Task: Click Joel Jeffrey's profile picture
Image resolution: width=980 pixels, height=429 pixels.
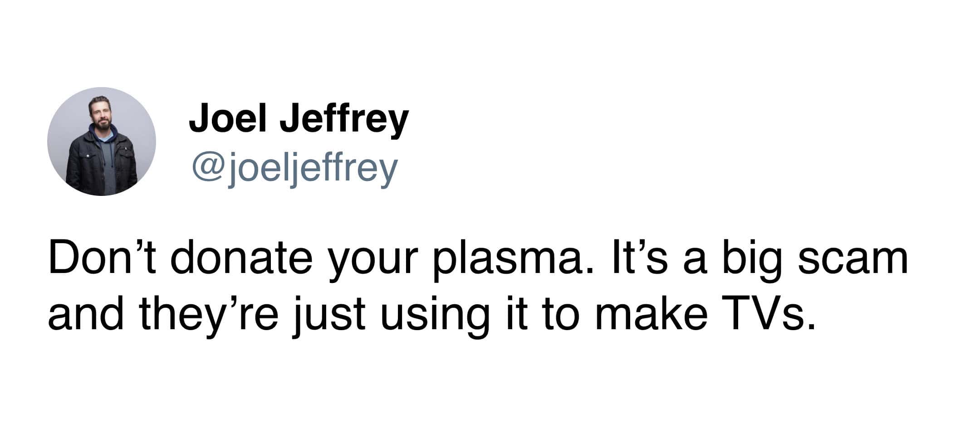Action: [102, 141]
